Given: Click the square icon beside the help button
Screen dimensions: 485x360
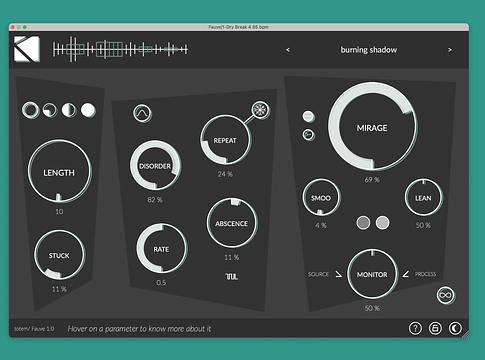Looking at the screenshot, I should click(435, 328).
